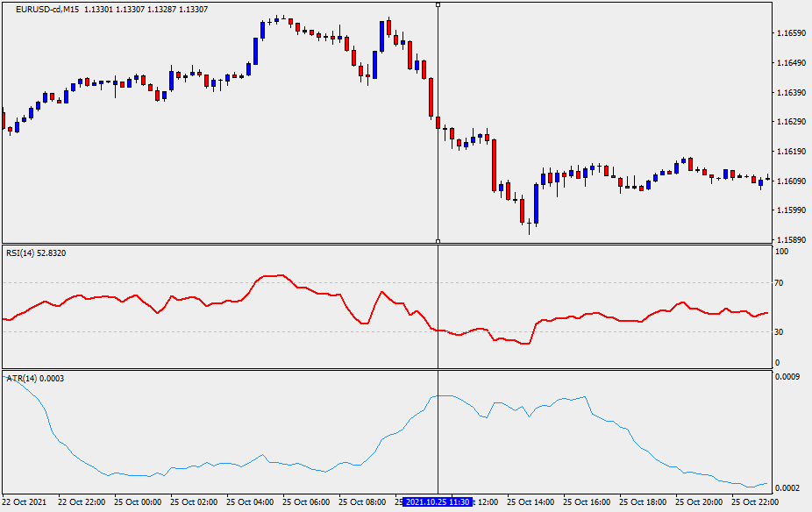
Task: Click the ATR 0.0009 scale label
Action: pyautogui.click(x=786, y=377)
